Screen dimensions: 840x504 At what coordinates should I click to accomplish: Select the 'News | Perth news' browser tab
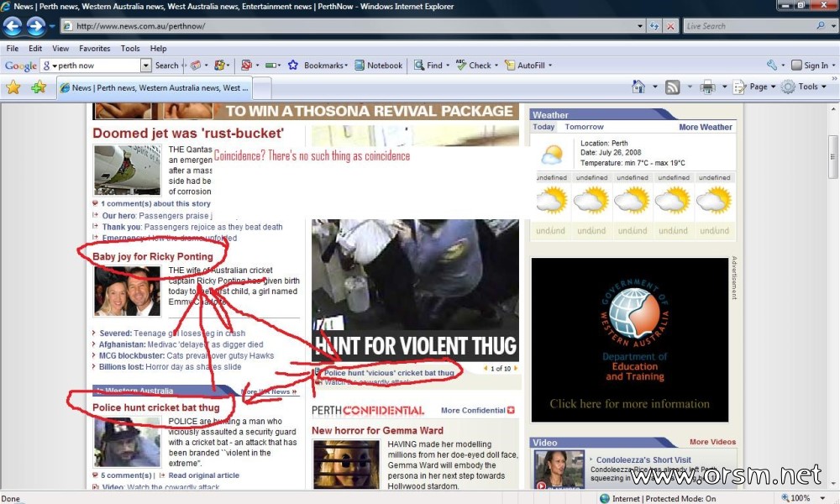coord(155,88)
